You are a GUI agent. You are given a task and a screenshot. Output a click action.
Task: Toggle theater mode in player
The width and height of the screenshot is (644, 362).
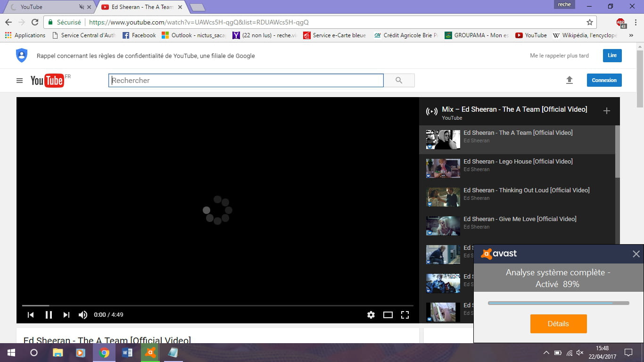[388, 315]
